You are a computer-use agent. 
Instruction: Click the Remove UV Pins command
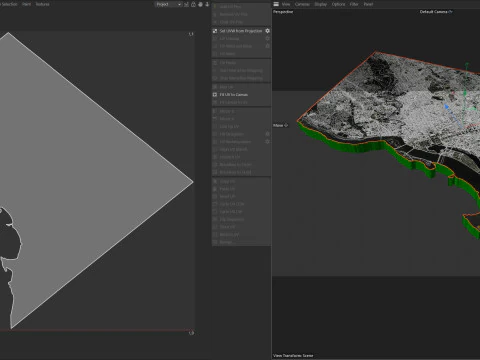234,14
